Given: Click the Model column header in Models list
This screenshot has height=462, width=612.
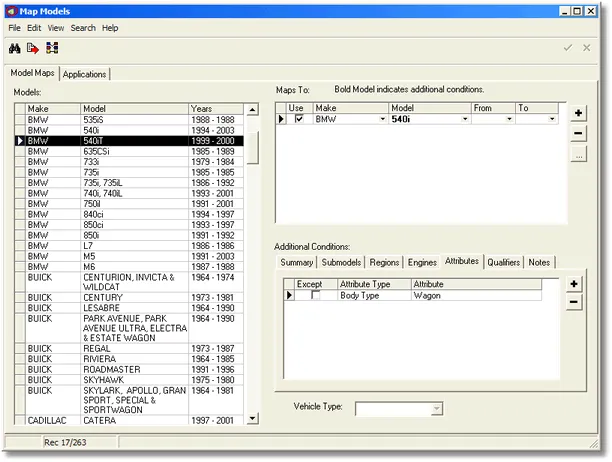Looking at the screenshot, I should pyautogui.click(x=134, y=109).
